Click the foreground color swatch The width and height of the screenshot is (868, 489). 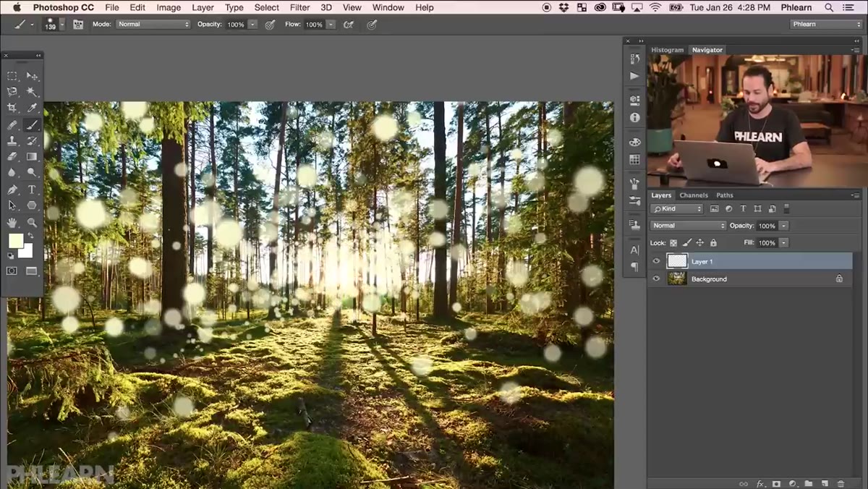[x=15, y=240]
